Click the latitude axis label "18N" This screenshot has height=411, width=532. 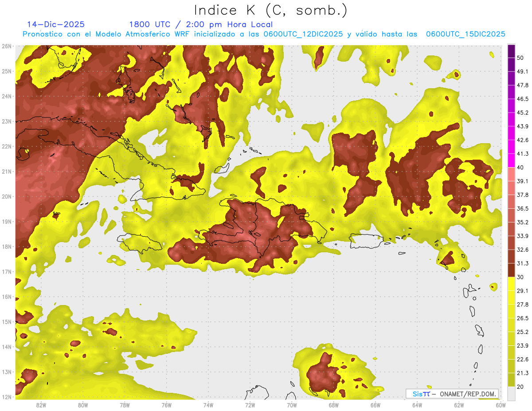pyautogui.click(x=7, y=247)
